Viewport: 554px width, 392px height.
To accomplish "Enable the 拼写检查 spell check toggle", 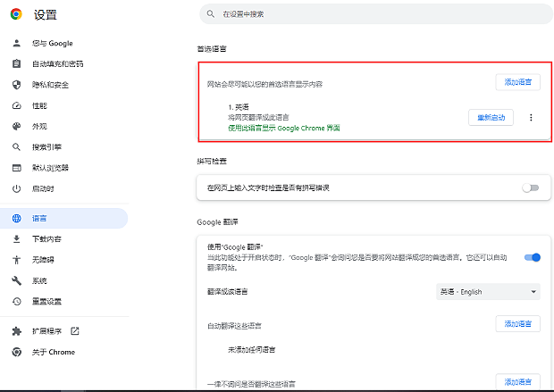I will pyautogui.click(x=532, y=188).
